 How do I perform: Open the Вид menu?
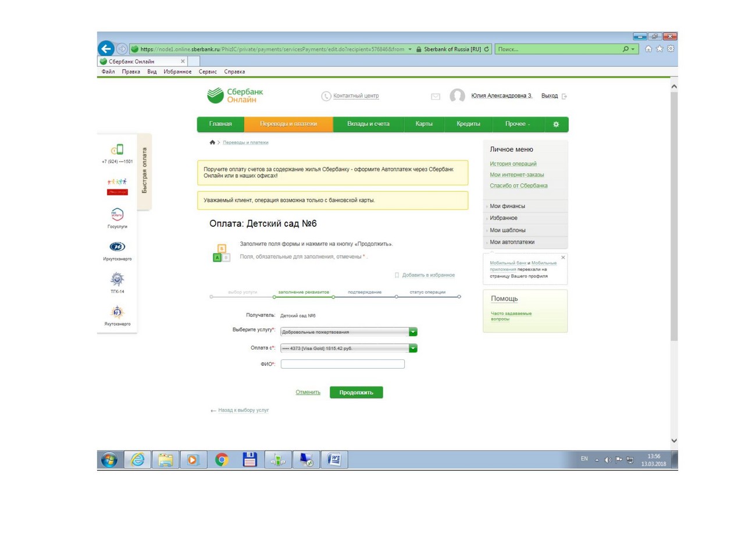click(x=152, y=72)
